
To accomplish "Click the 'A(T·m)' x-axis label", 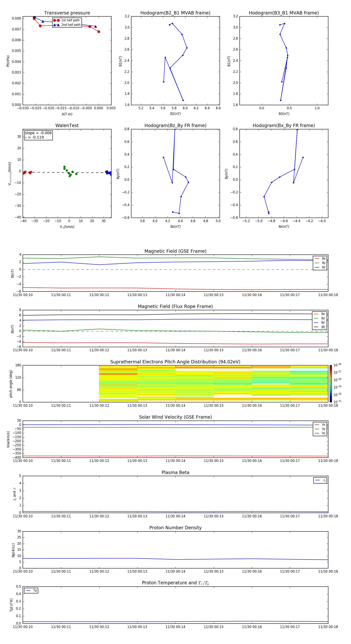I will [x=67, y=114].
